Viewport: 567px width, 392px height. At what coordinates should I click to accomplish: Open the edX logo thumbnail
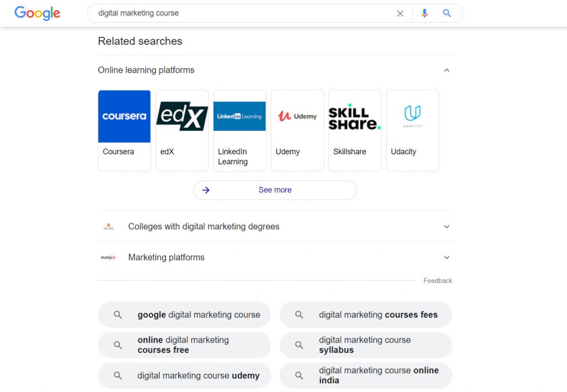pos(182,116)
